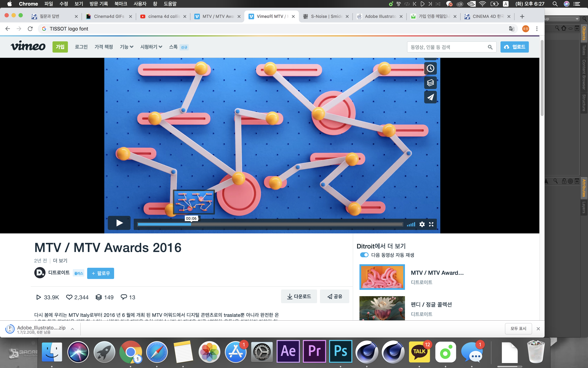Click the 더 보기 link under the title
The height and width of the screenshot is (368, 588).
(x=60, y=260)
